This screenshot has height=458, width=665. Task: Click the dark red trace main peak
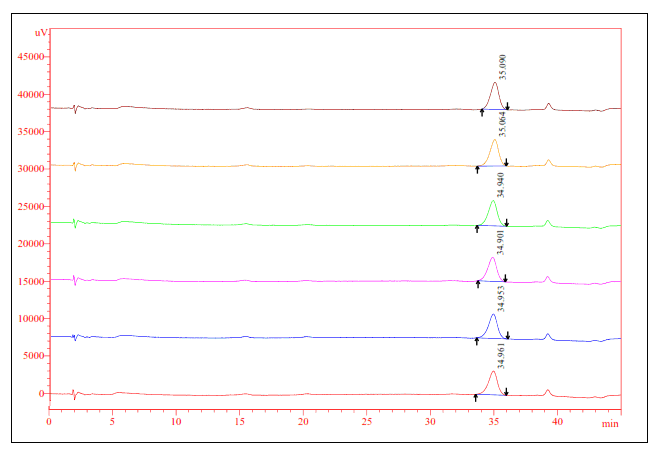click(x=495, y=84)
